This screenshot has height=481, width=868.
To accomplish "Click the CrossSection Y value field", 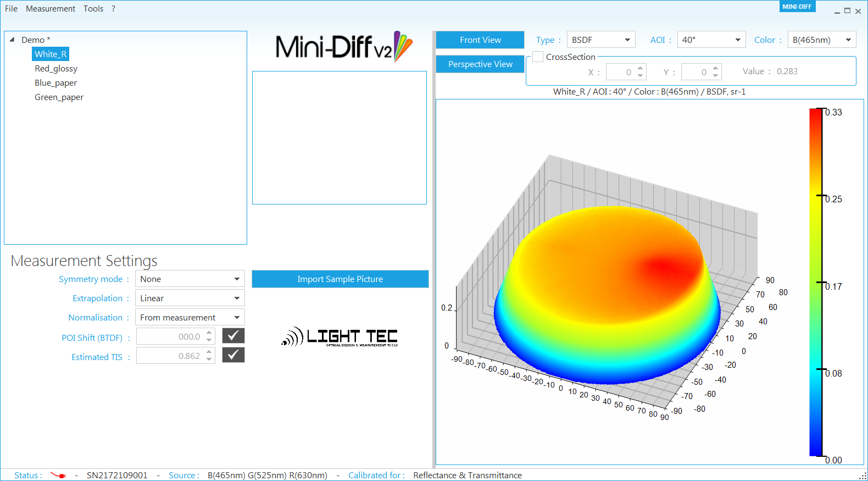I will click(x=696, y=72).
